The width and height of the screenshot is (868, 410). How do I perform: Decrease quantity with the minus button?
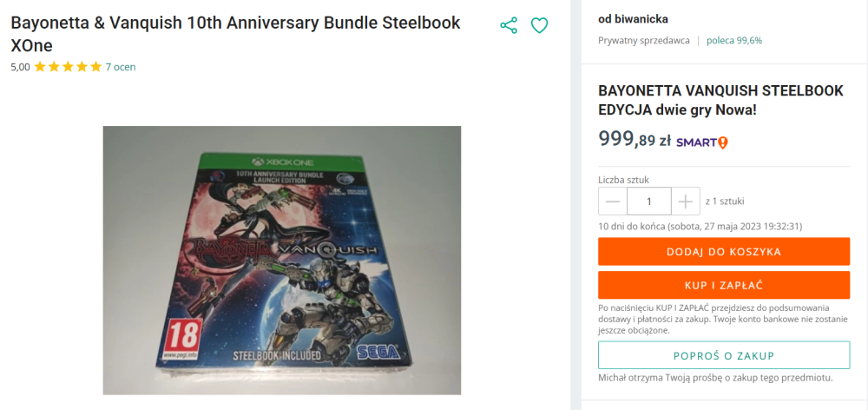tap(613, 202)
